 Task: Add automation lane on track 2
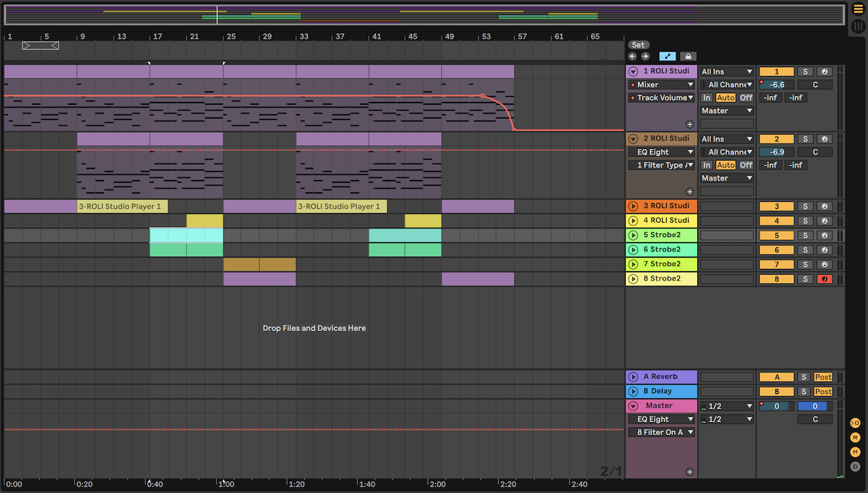coord(689,192)
